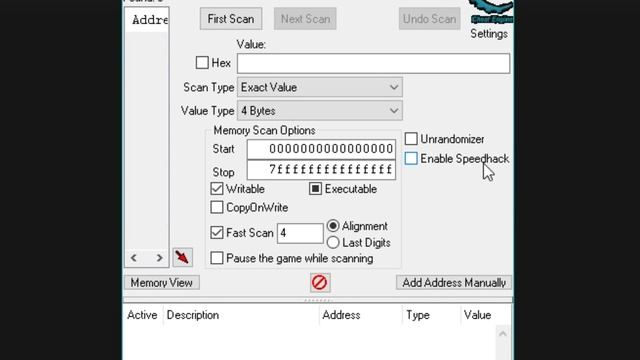Image resolution: width=640 pixels, height=360 pixels.
Task: Open Memory View
Action: 162,282
